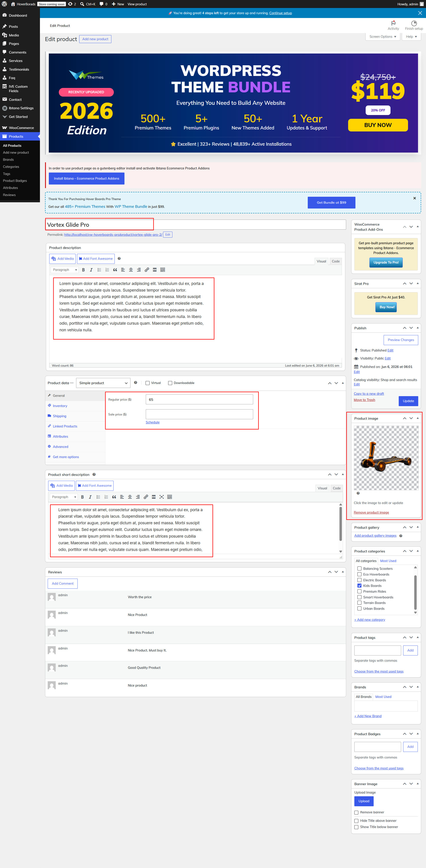The image size is (426, 868).
Task: Enable Remove banner checkbox
Action: click(x=356, y=812)
